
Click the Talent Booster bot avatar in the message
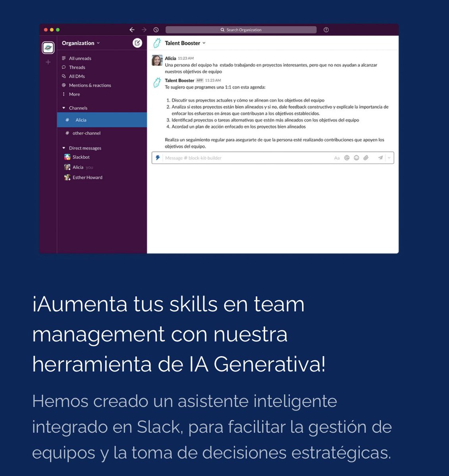pyautogui.click(x=157, y=83)
